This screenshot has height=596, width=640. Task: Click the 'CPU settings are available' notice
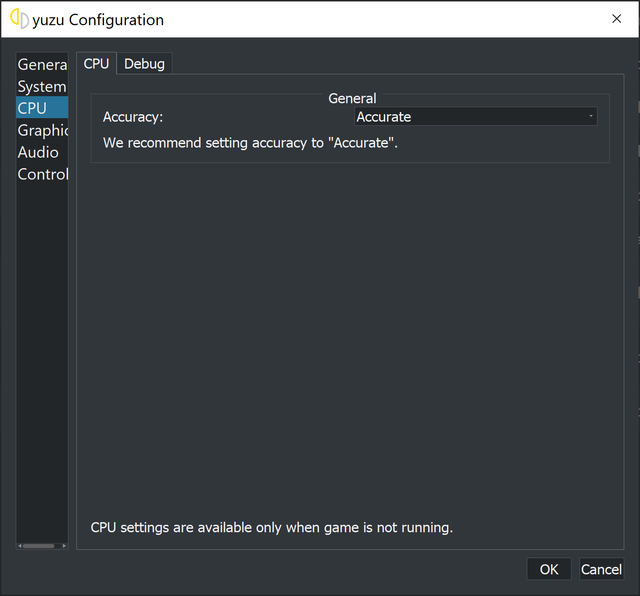pyautogui.click(x=271, y=527)
